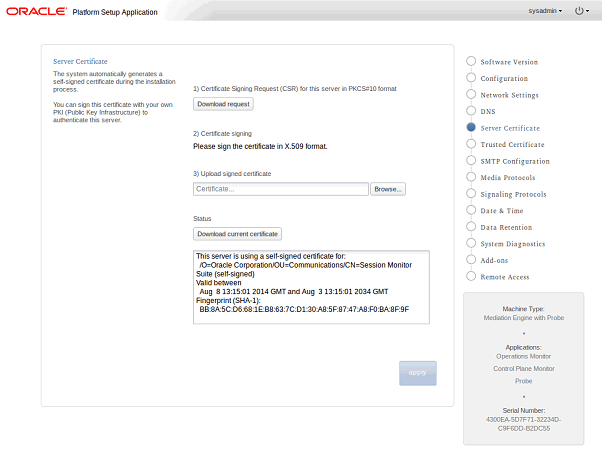Click the Server Certificate panel heading

80,62
